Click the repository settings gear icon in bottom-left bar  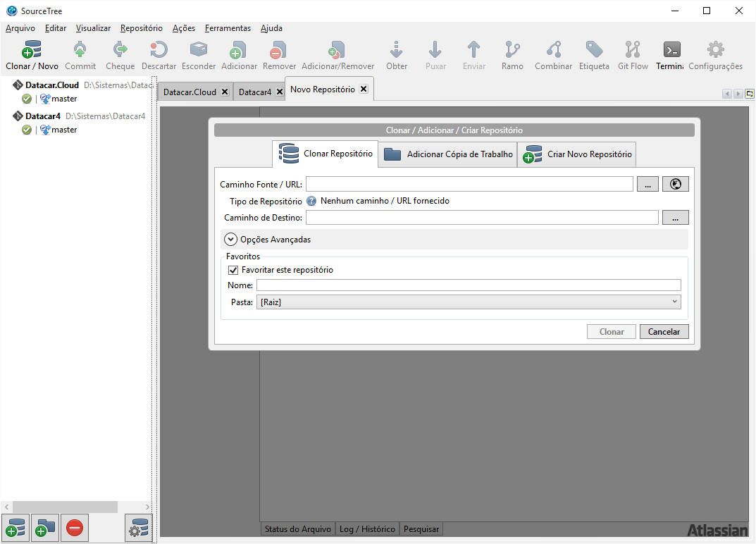click(139, 528)
